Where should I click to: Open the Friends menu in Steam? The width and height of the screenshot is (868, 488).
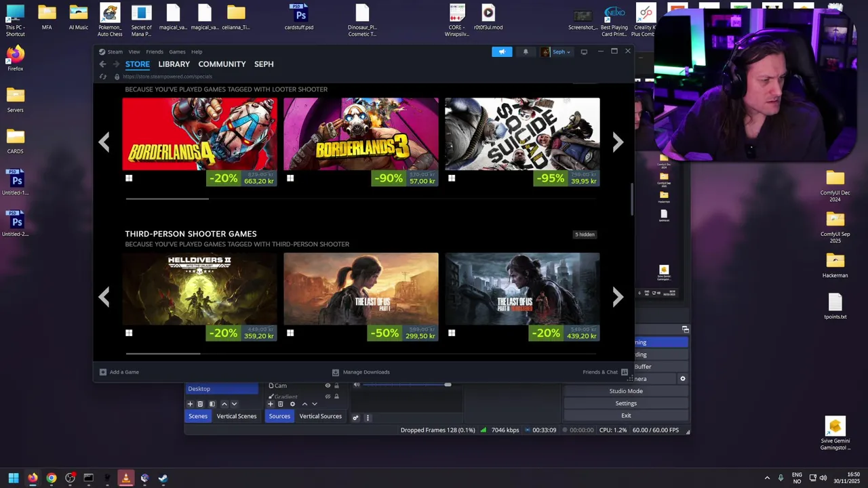(x=155, y=52)
